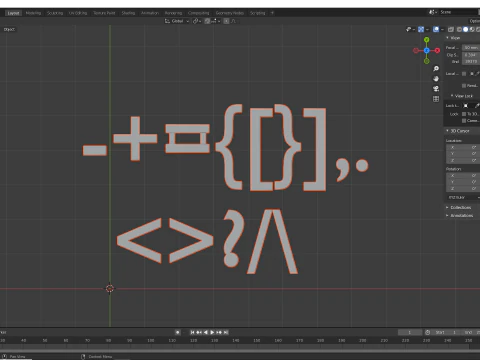Click the transform orientation icon beside Global
This screenshot has height=360, width=480.
pos(167,21)
